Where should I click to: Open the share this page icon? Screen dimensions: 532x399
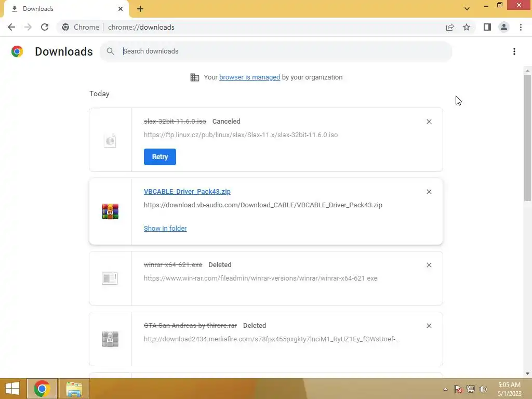tap(450, 27)
